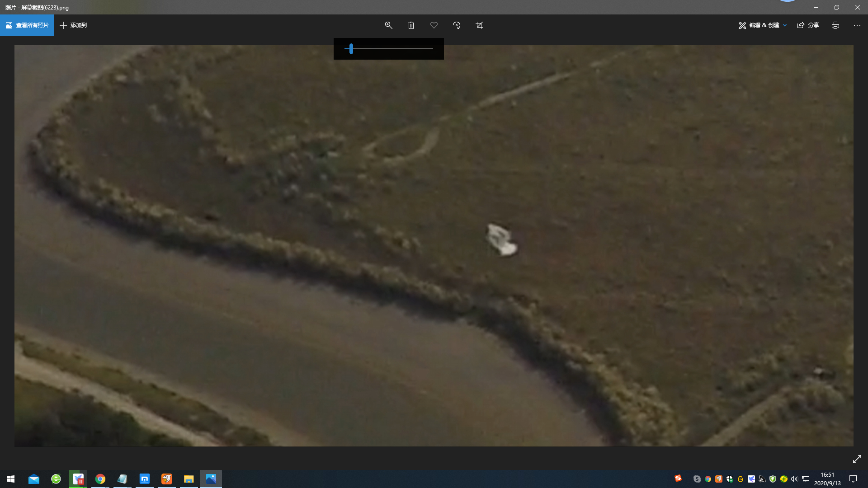Open Google Chrome from taskbar
Screen dimensions: 868x488
(100, 479)
